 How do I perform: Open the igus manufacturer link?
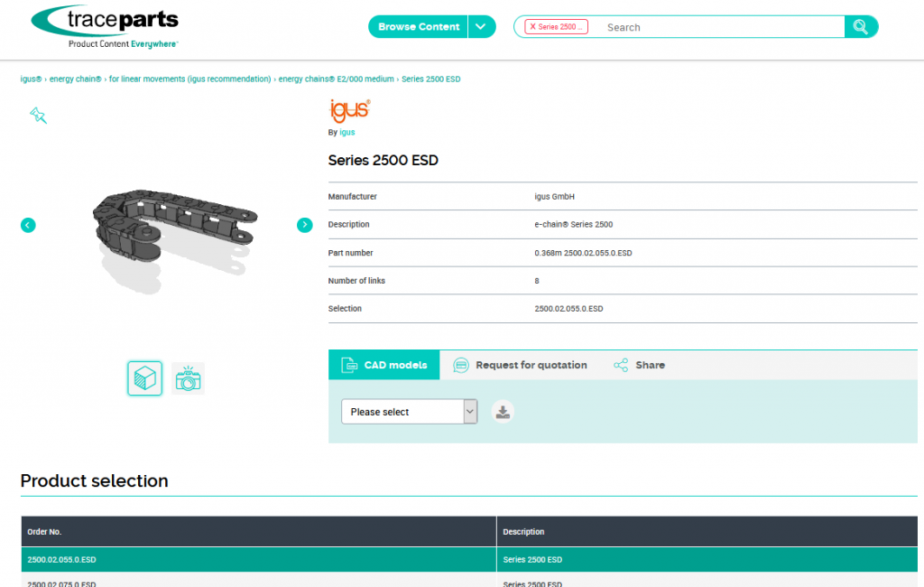tap(347, 133)
